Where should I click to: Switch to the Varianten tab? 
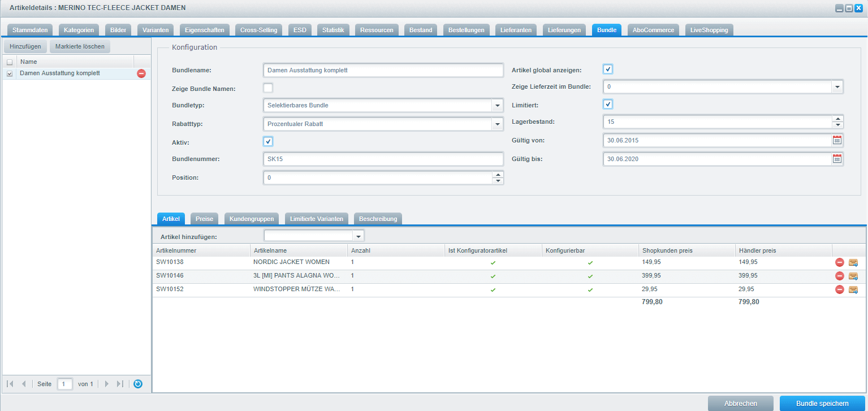(x=155, y=30)
